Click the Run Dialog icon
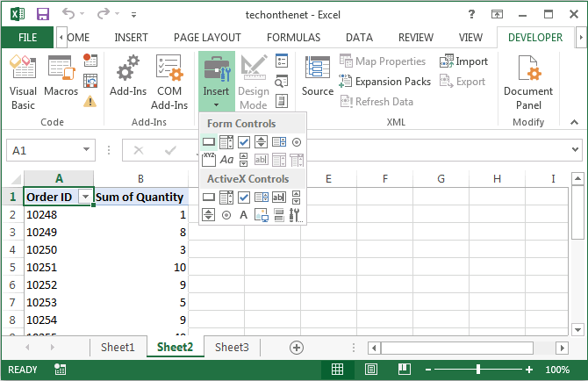Viewport: 588px width, 381px height. [281, 101]
